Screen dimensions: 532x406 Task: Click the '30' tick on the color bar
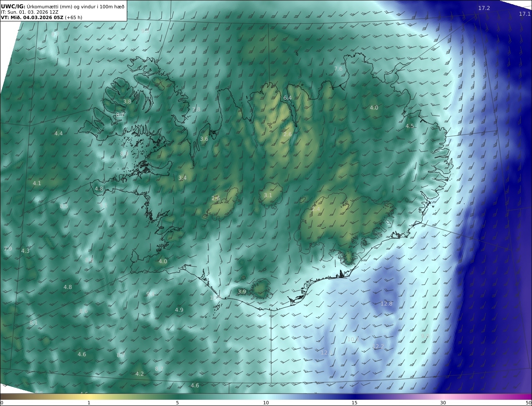click(443, 403)
